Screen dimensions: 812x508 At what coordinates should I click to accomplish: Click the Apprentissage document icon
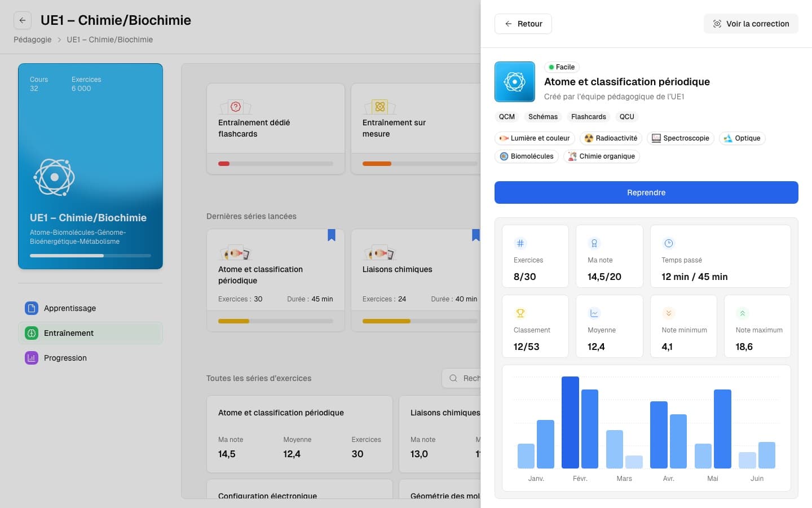click(32, 308)
